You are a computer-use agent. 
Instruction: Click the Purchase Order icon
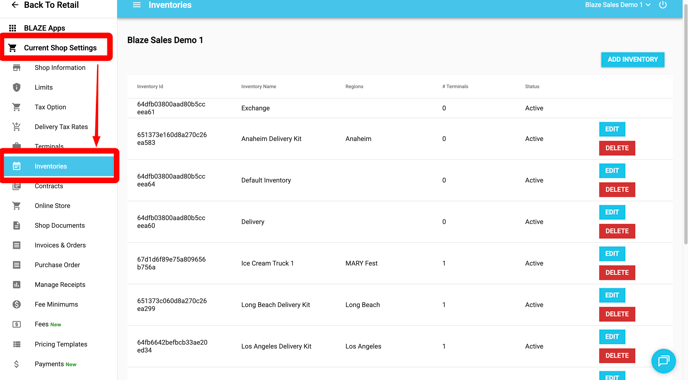17,265
